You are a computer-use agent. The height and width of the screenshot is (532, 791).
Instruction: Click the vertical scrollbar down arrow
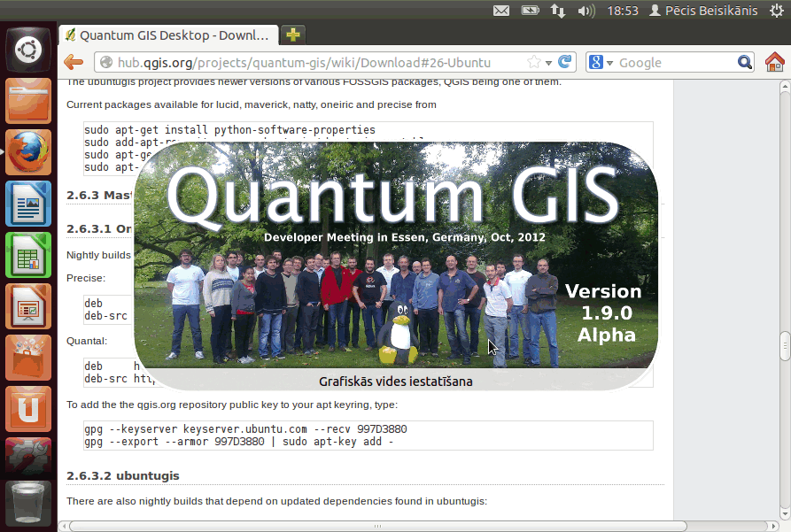(785, 513)
